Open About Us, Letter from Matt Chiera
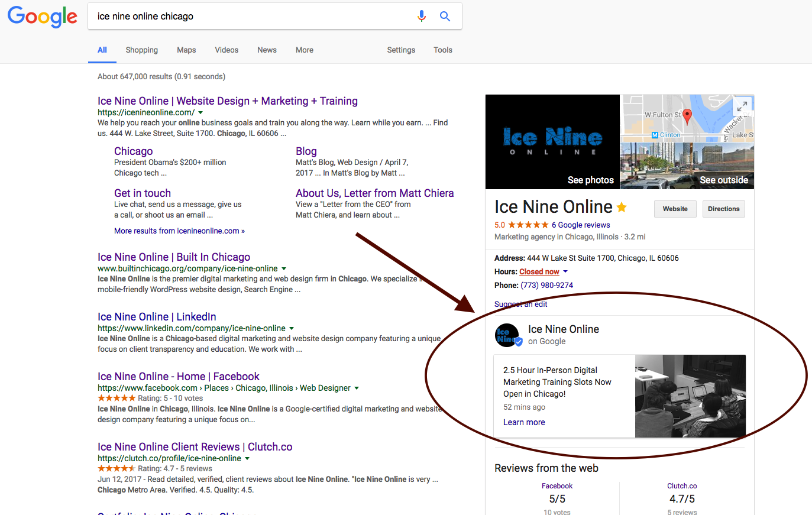The width and height of the screenshot is (812, 515). click(375, 193)
